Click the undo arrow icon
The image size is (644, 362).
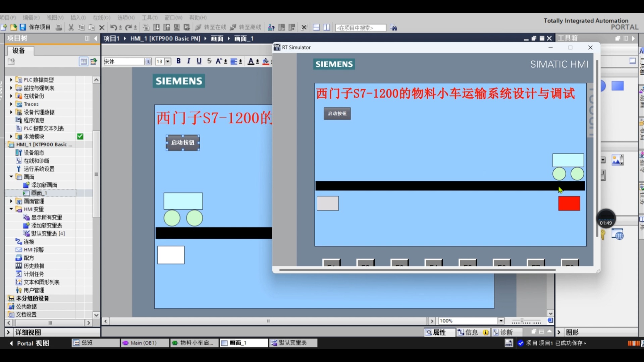(x=113, y=27)
